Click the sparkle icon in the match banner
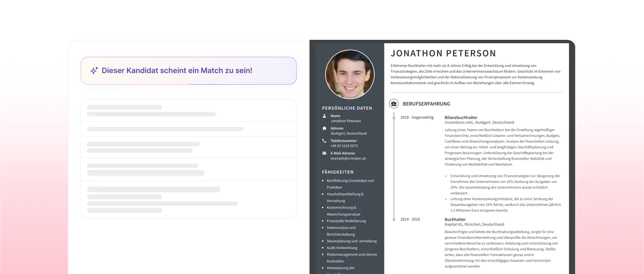Image resolution: width=644 pixels, height=274 pixels. click(94, 71)
